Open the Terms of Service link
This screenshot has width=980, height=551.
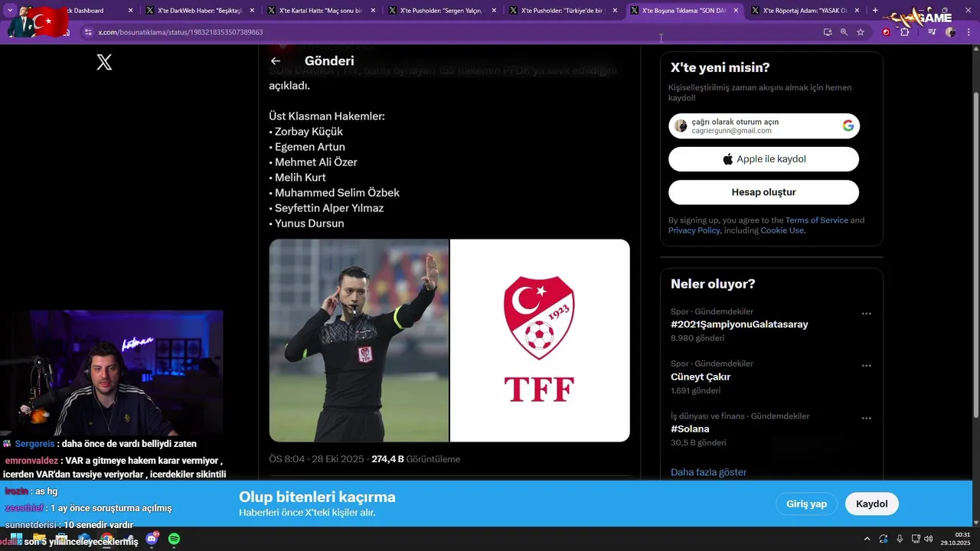pyautogui.click(x=817, y=220)
